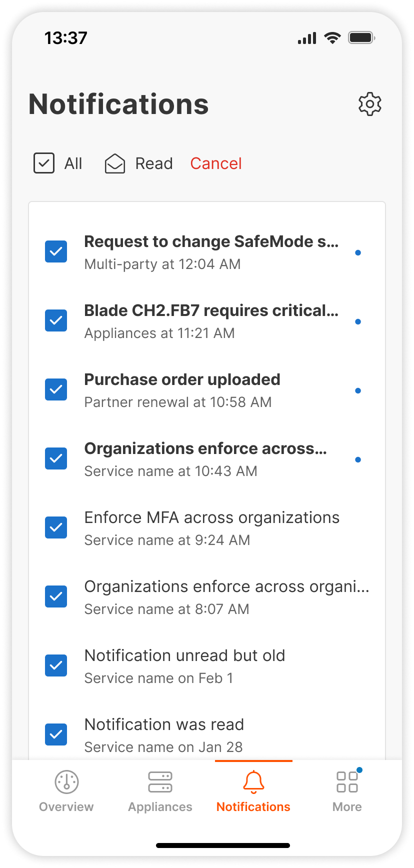Image resolution: width=414 pixels, height=868 pixels.
Task: Deselect Notification unread but old checkbox
Action: pos(56,665)
